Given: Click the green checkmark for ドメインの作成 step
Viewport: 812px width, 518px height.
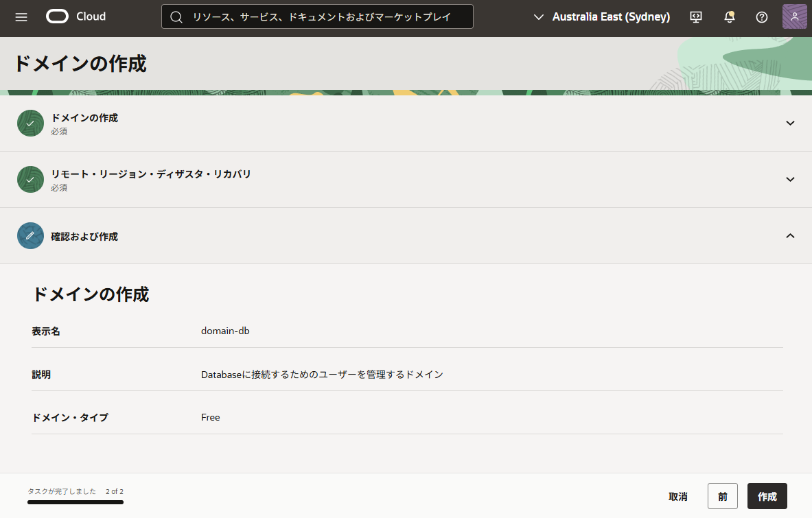Looking at the screenshot, I should pos(30,123).
